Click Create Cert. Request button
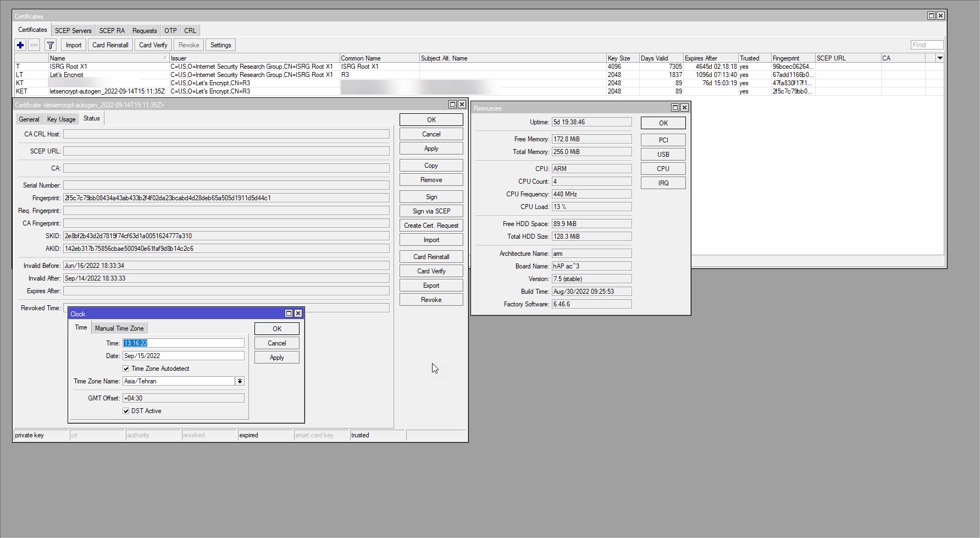 click(x=431, y=226)
